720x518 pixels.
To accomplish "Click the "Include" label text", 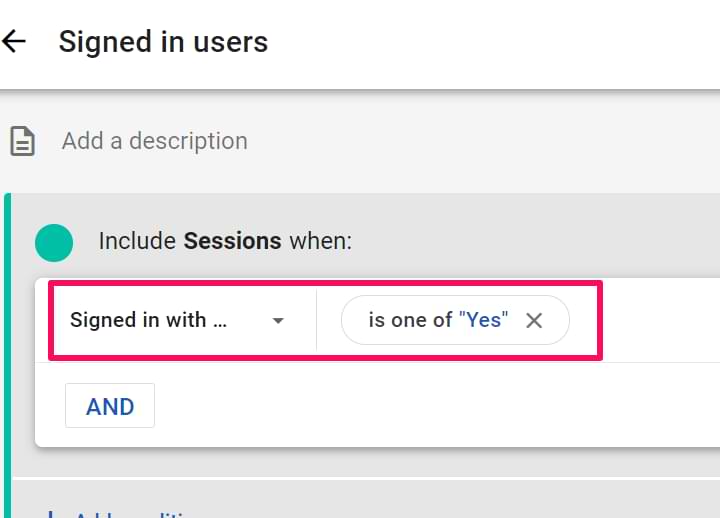I will coord(138,241).
